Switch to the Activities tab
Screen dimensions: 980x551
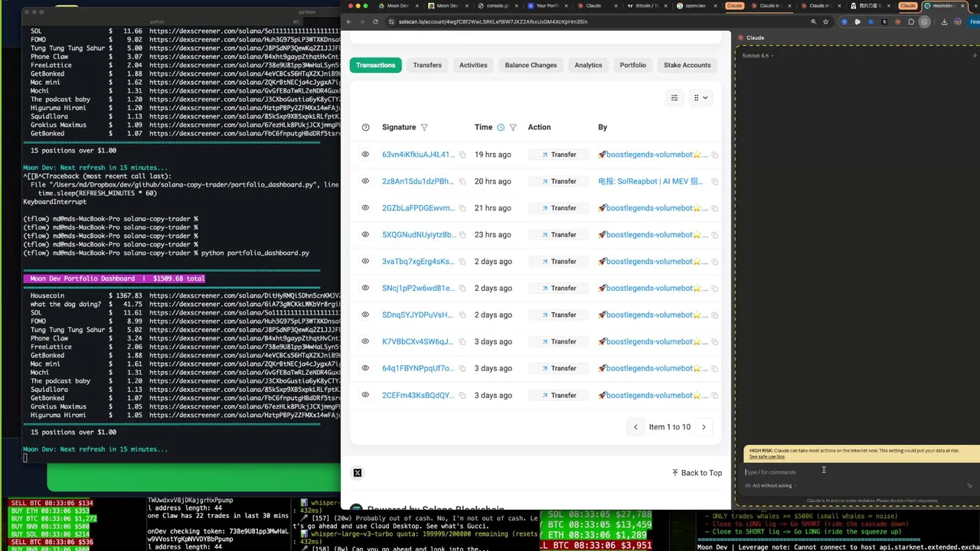click(x=473, y=65)
